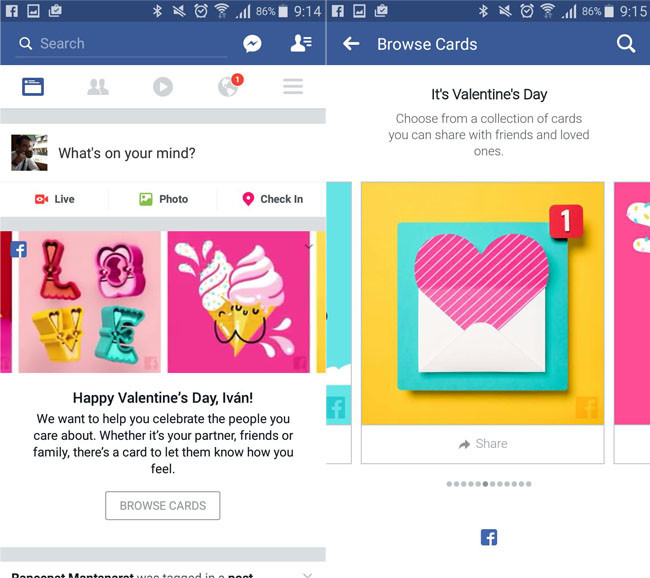The height and width of the screenshot is (578, 650).
Task: Add a Photo to a post
Action: click(x=163, y=199)
